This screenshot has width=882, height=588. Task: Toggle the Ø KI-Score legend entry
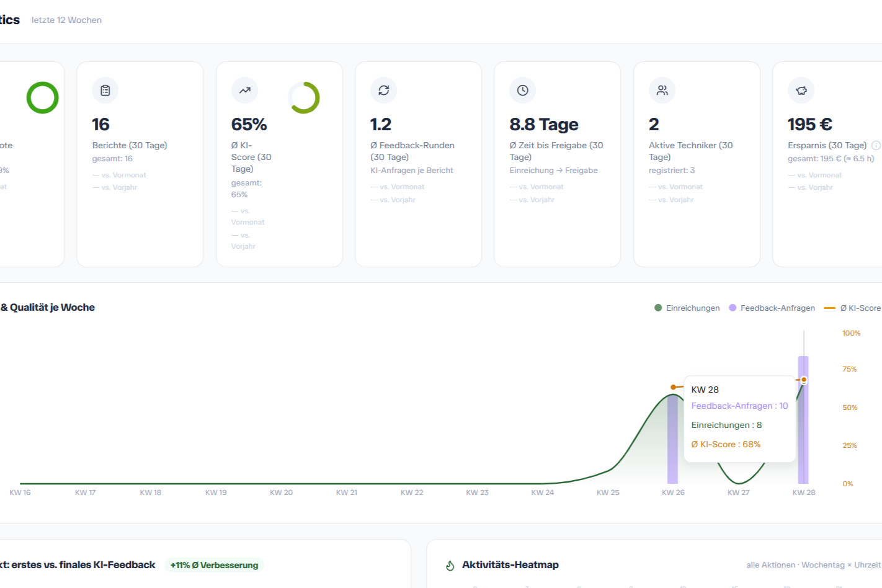pos(852,308)
